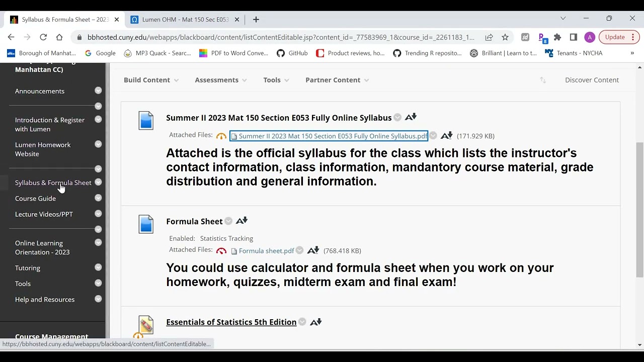Image resolution: width=644 pixels, height=362 pixels.
Task: Open the Build Content dropdown menu
Action: click(x=151, y=80)
